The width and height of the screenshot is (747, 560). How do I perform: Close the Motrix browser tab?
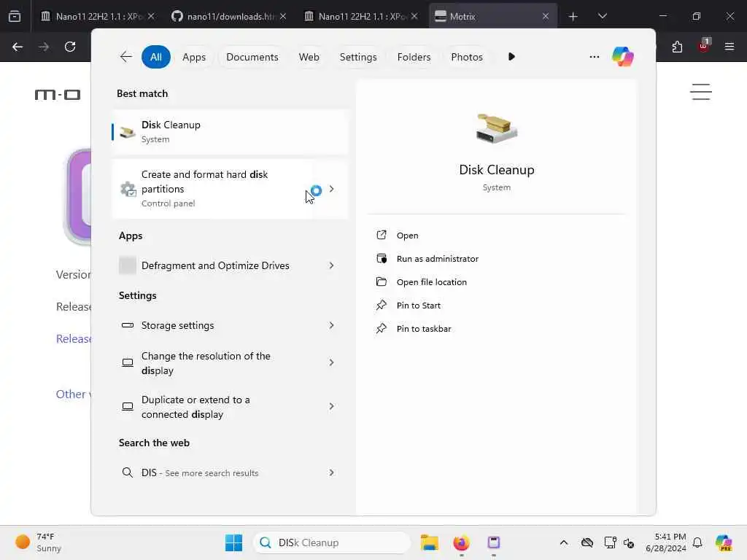pyautogui.click(x=546, y=16)
